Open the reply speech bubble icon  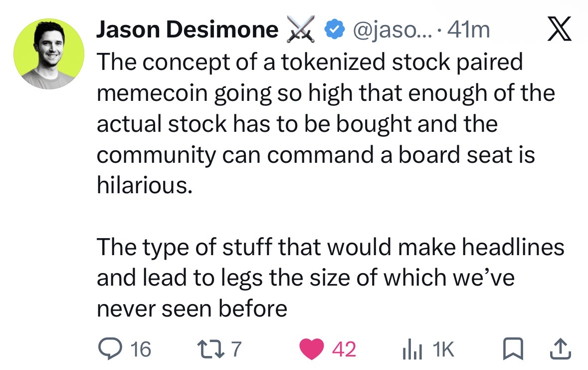[x=110, y=349]
